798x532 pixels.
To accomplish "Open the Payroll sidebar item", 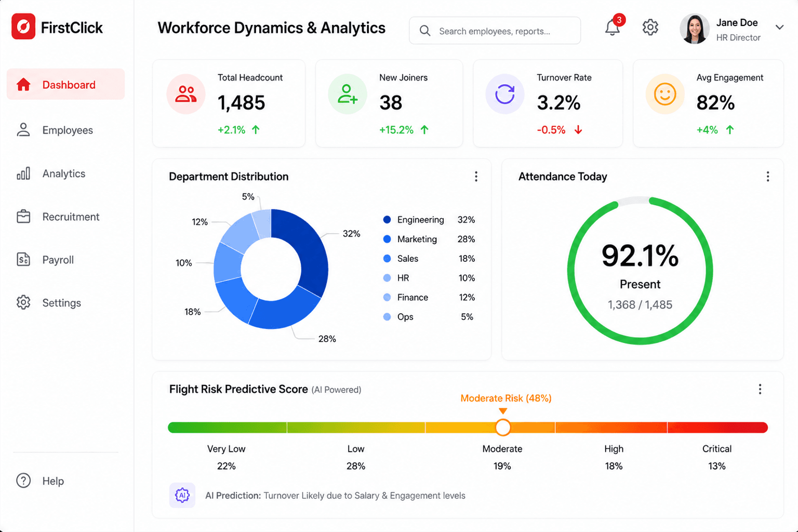I will (x=65, y=260).
